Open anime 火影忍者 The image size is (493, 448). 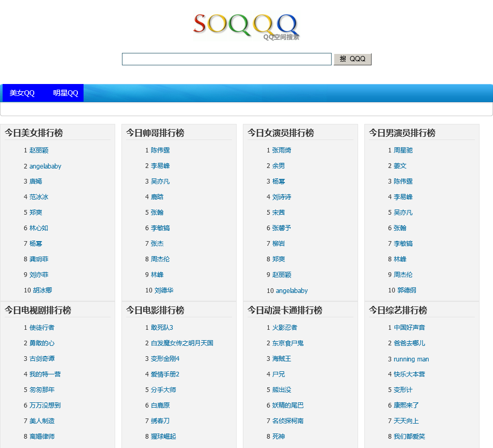(284, 328)
